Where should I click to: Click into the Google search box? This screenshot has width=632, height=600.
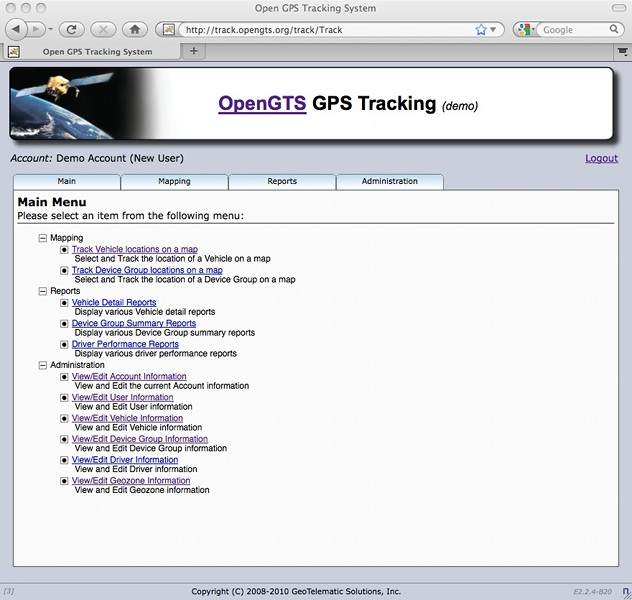coord(574,30)
